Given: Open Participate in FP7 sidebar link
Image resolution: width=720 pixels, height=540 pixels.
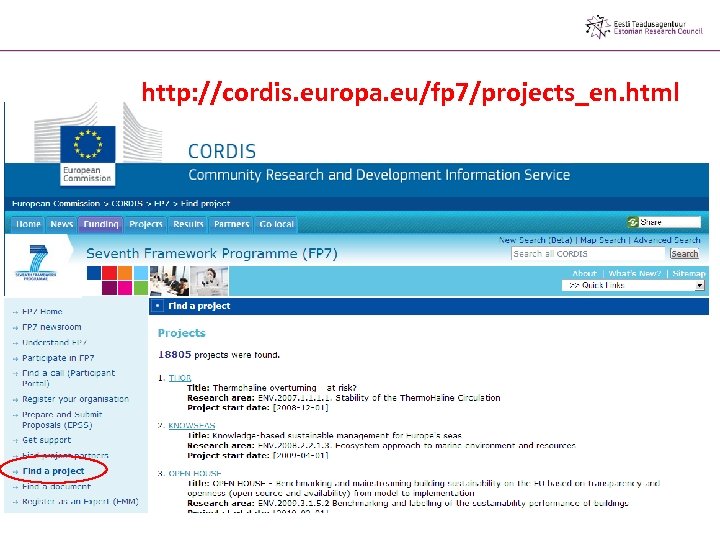Looking at the screenshot, I should pyautogui.click(x=58, y=358).
